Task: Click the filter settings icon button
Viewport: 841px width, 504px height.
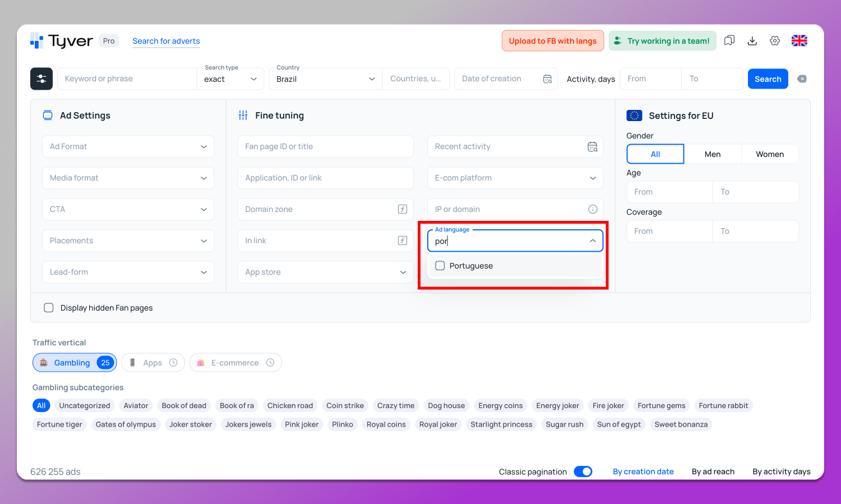Action: click(41, 79)
